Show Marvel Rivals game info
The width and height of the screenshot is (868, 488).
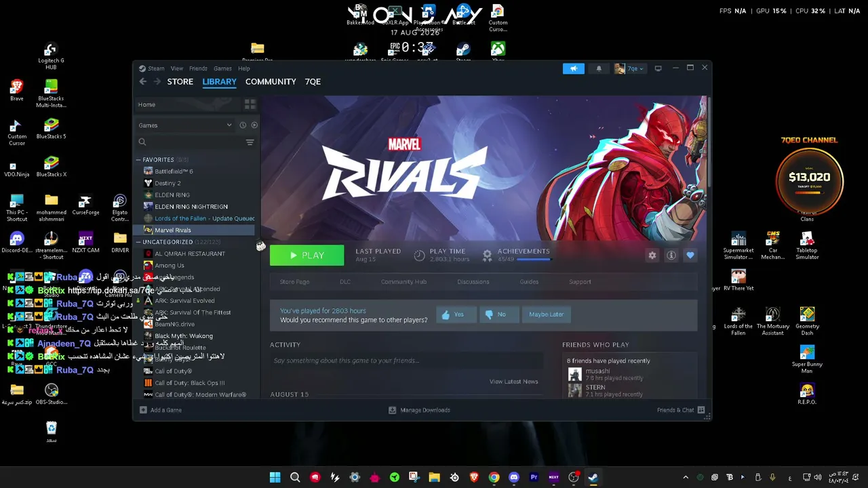(x=671, y=256)
